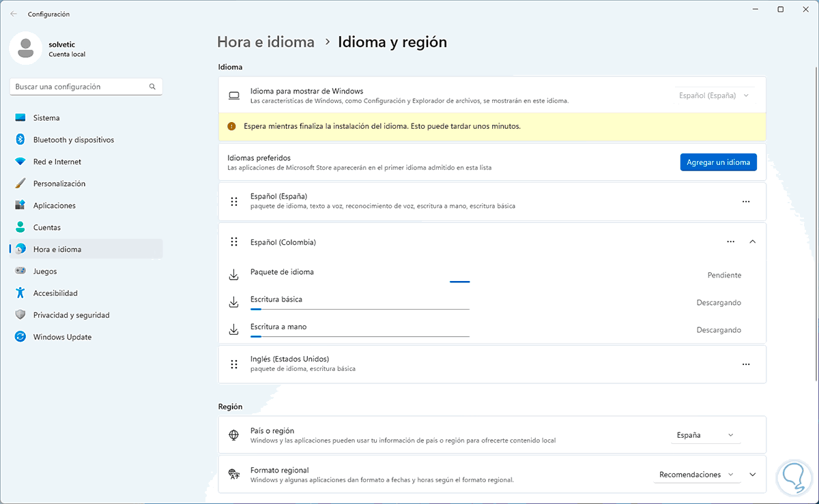
Task: Open more options for Español (España)
Action: point(745,201)
